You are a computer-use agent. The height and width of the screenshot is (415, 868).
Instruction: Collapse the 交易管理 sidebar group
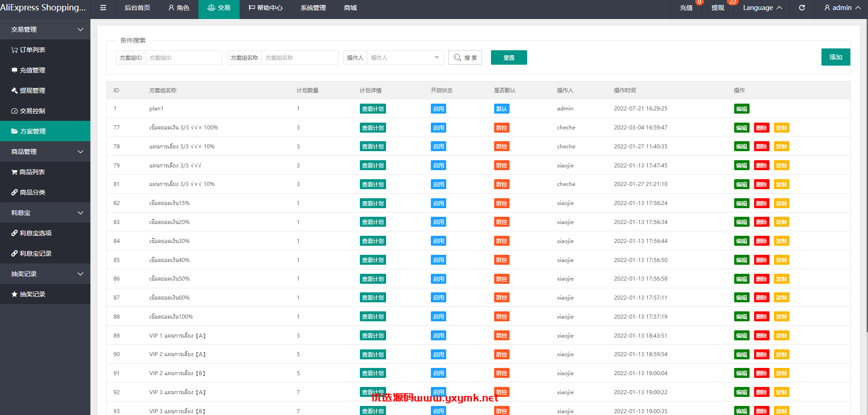click(x=45, y=29)
